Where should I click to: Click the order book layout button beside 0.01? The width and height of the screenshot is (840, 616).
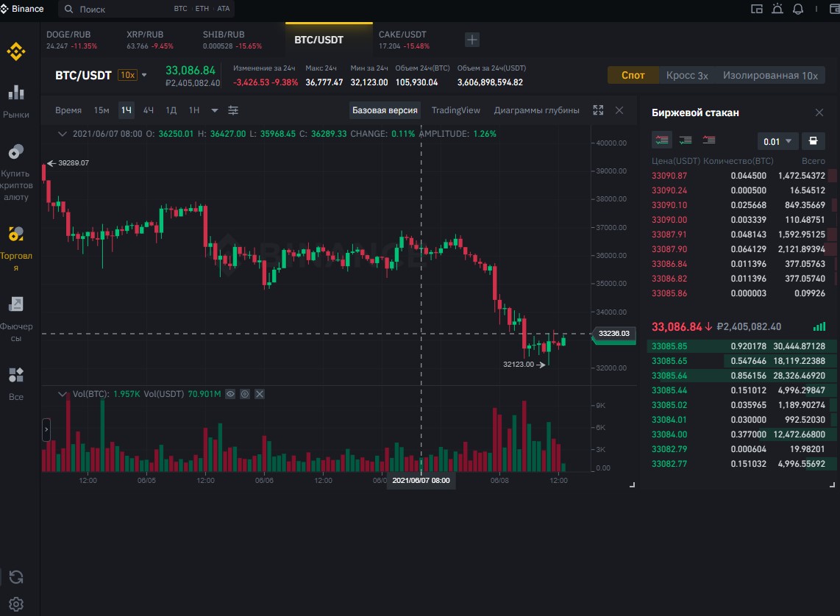[814, 140]
